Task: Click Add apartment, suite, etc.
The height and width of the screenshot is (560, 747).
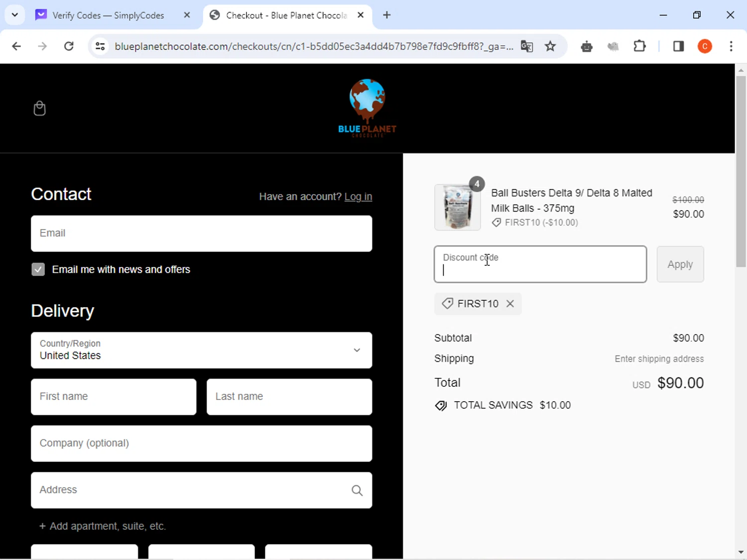Action: pos(103,526)
